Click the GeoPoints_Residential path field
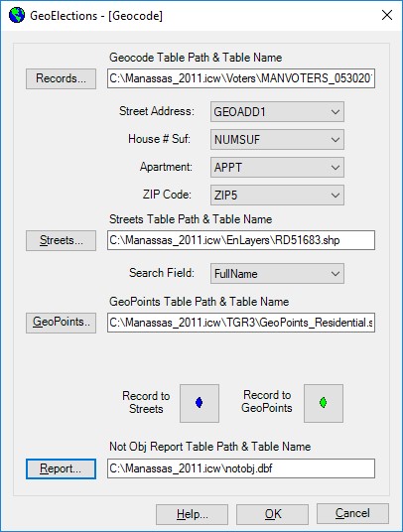Image resolution: width=403 pixels, height=532 pixels. point(241,323)
